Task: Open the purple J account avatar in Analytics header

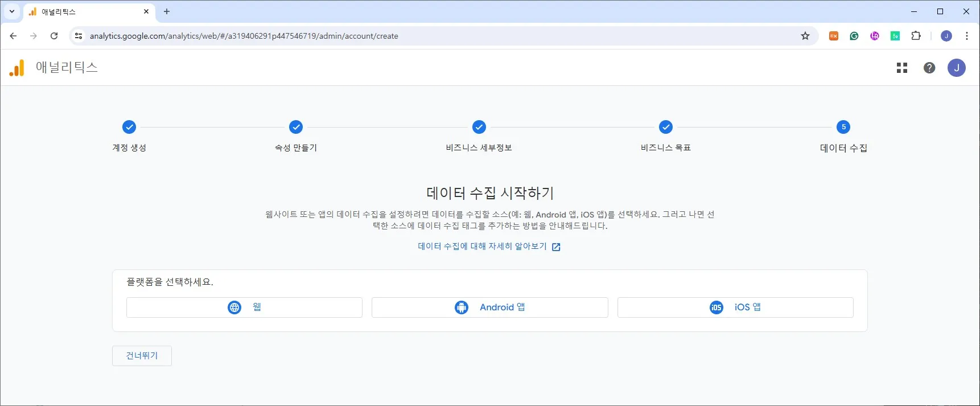Action: click(x=957, y=68)
